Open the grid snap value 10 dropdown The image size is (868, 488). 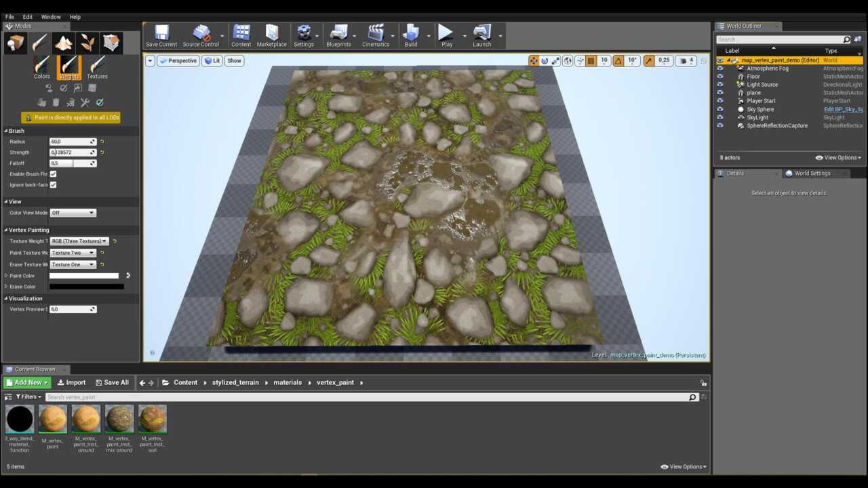604,60
